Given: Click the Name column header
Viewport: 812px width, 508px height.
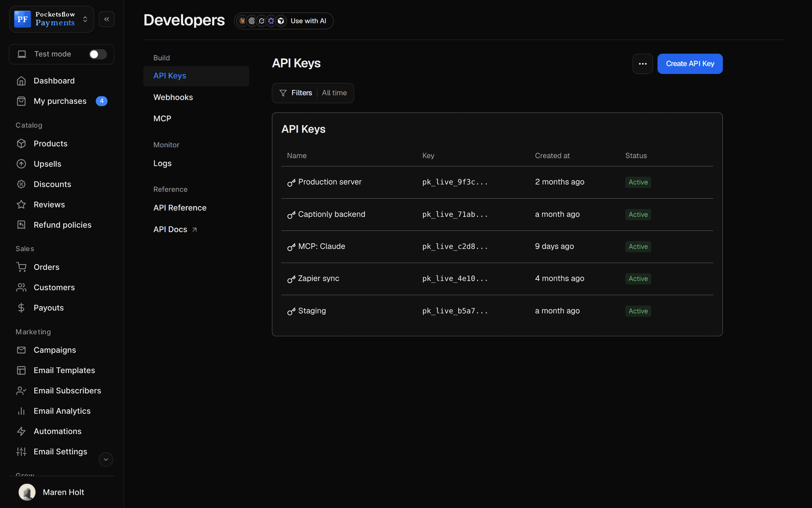Looking at the screenshot, I should click(297, 156).
